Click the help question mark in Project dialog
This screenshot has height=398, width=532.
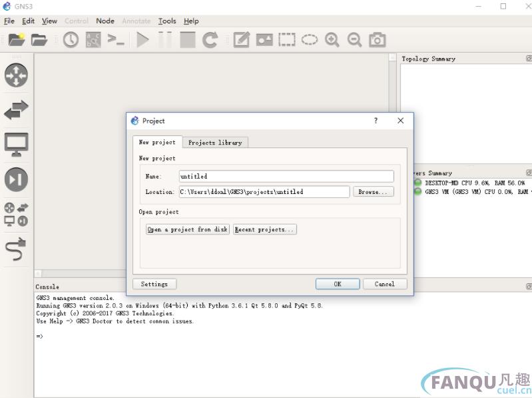(376, 121)
